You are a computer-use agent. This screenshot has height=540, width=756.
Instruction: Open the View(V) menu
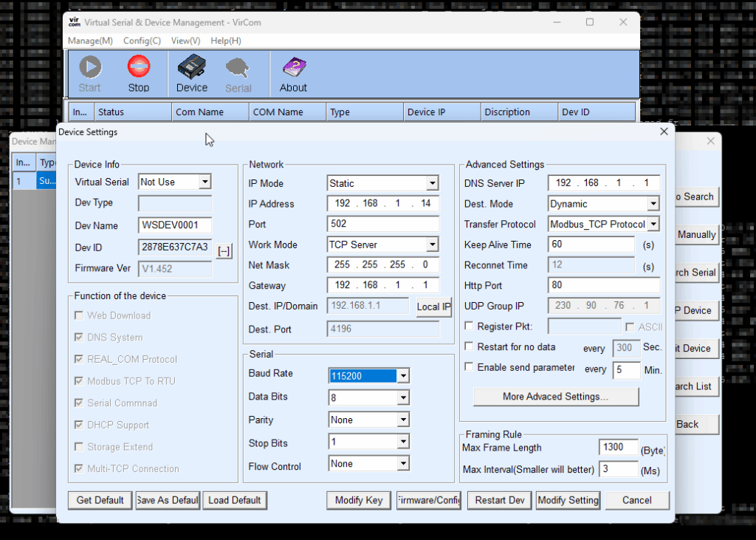185,41
